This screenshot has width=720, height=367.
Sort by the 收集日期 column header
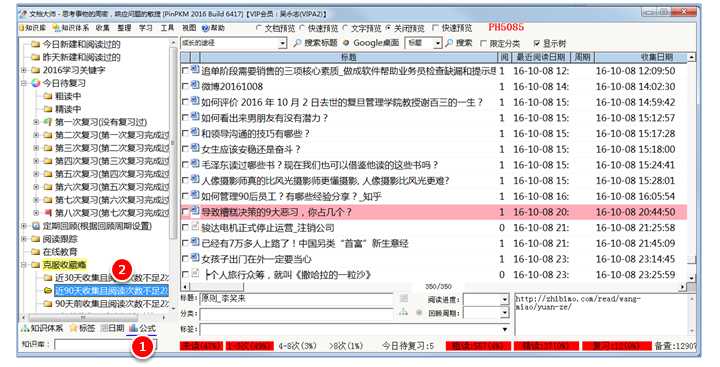641,57
